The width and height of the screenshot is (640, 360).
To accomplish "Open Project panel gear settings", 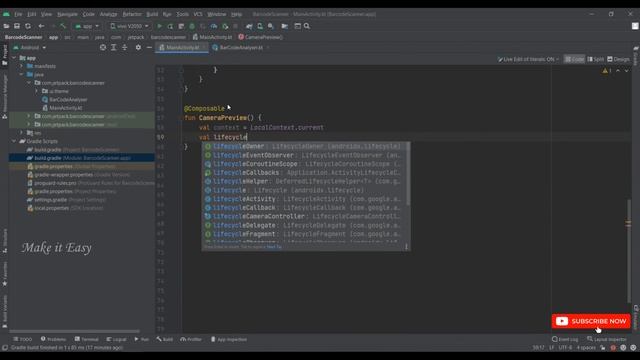I will point(138,47).
